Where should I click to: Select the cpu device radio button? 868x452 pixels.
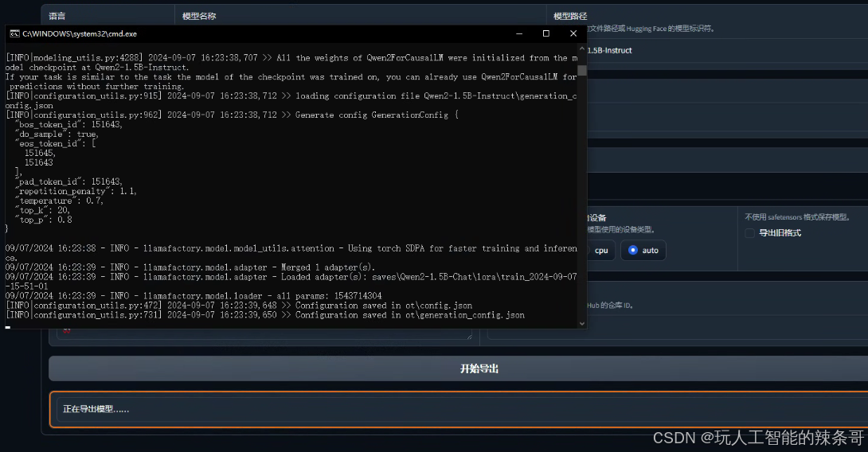(x=600, y=251)
